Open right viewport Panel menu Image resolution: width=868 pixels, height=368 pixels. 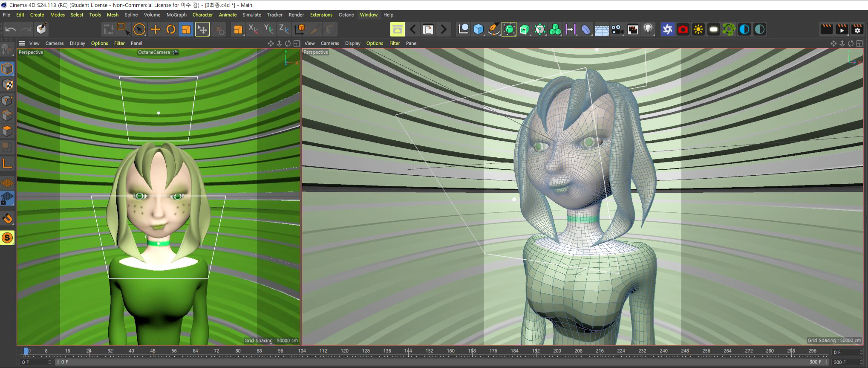[x=412, y=43]
